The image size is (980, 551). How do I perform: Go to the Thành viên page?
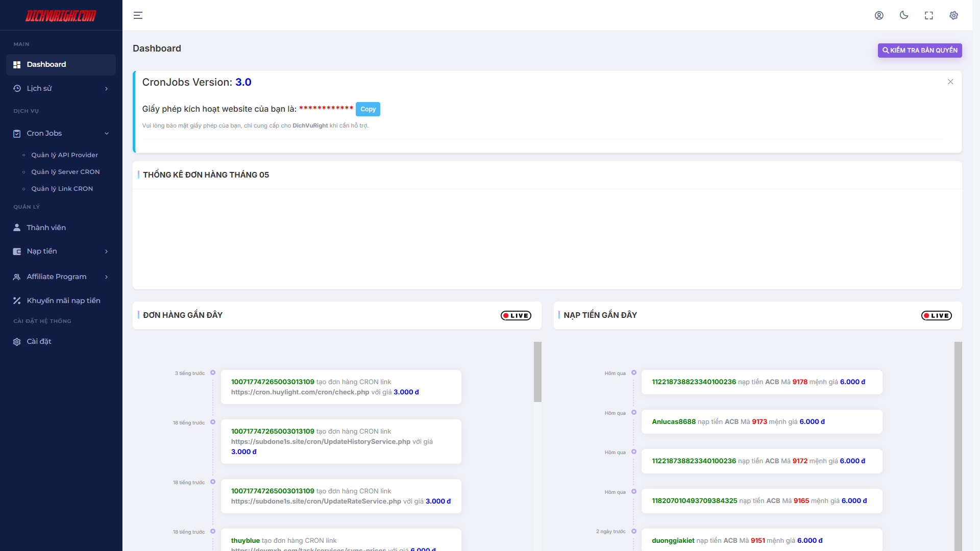coord(46,228)
